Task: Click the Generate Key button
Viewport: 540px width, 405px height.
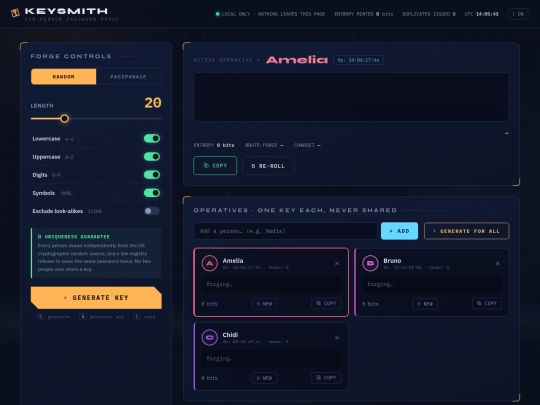Action: [x=96, y=298]
